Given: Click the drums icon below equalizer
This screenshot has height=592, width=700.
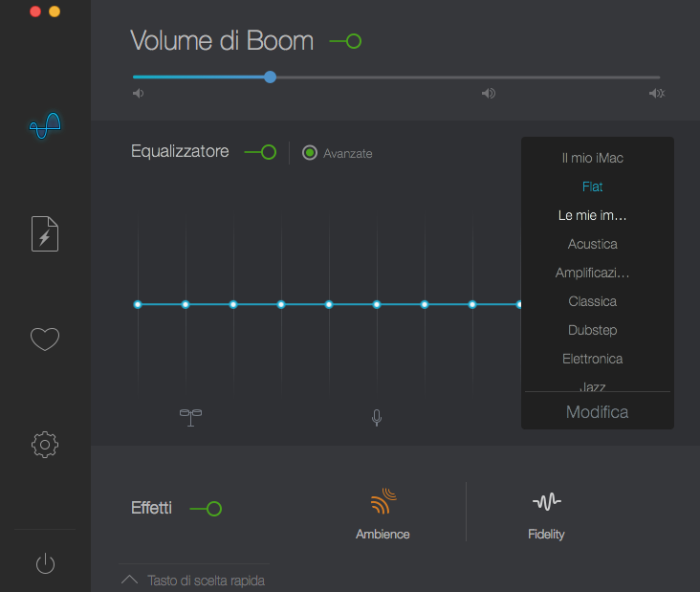Looking at the screenshot, I should (190, 417).
